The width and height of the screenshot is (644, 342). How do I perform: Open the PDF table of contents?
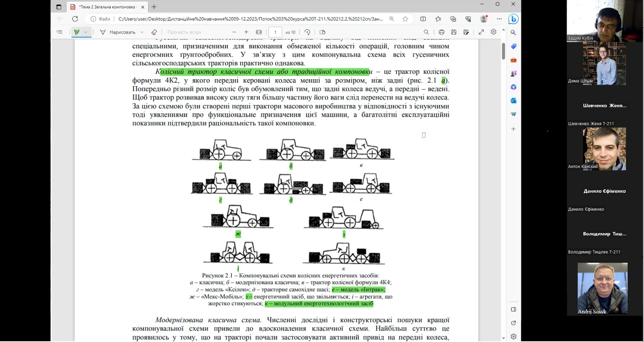pyautogui.click(x=59, y=32)
